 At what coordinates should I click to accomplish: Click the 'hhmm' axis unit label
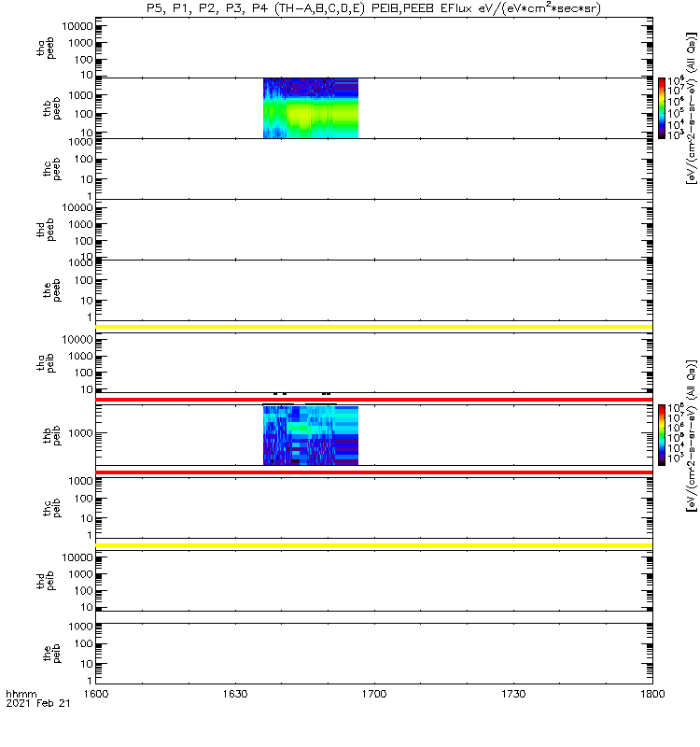21,694
